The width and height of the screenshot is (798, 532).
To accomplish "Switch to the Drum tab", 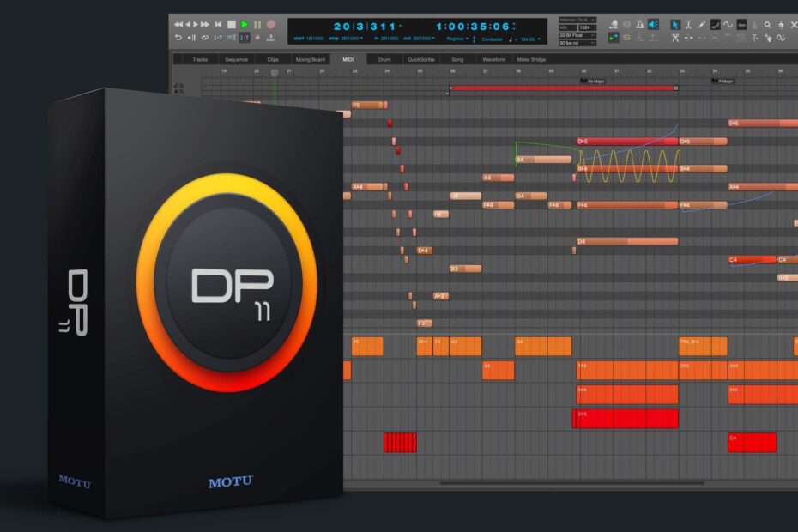I will pyautogui.click(x=384, y=59).
